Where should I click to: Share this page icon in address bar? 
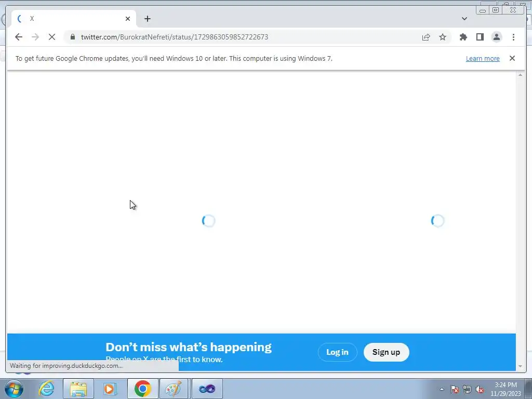click(426, 37)
